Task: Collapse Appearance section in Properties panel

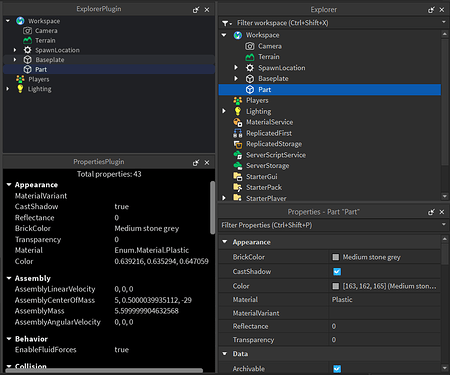Action: (x=225, y=242)
